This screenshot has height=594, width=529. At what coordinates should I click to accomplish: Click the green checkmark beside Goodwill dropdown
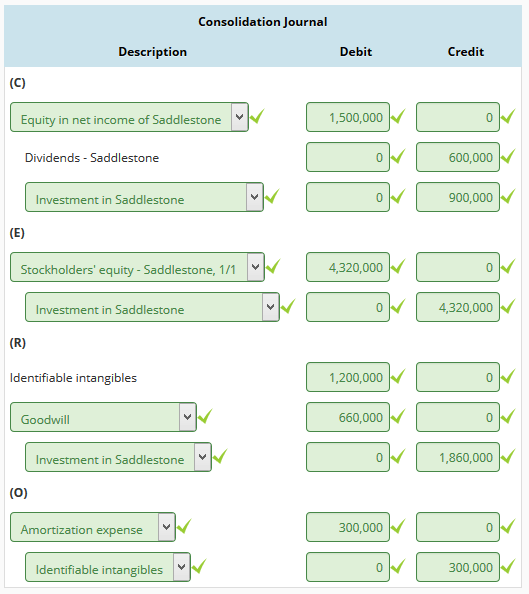(x=205, y=416)
